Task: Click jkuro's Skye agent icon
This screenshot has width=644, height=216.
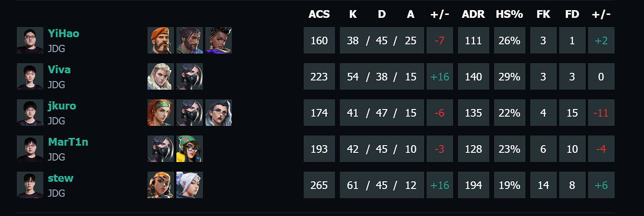Action: [161, 112]
